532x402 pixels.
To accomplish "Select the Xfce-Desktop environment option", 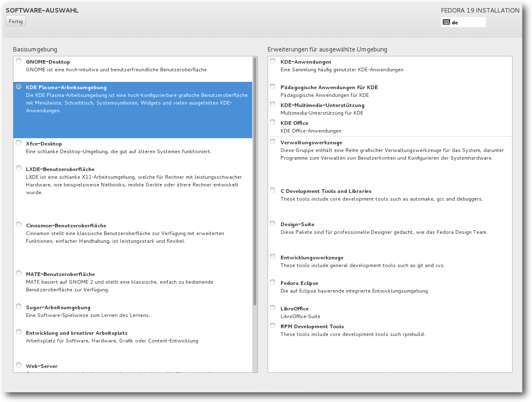I will [19, 143].
